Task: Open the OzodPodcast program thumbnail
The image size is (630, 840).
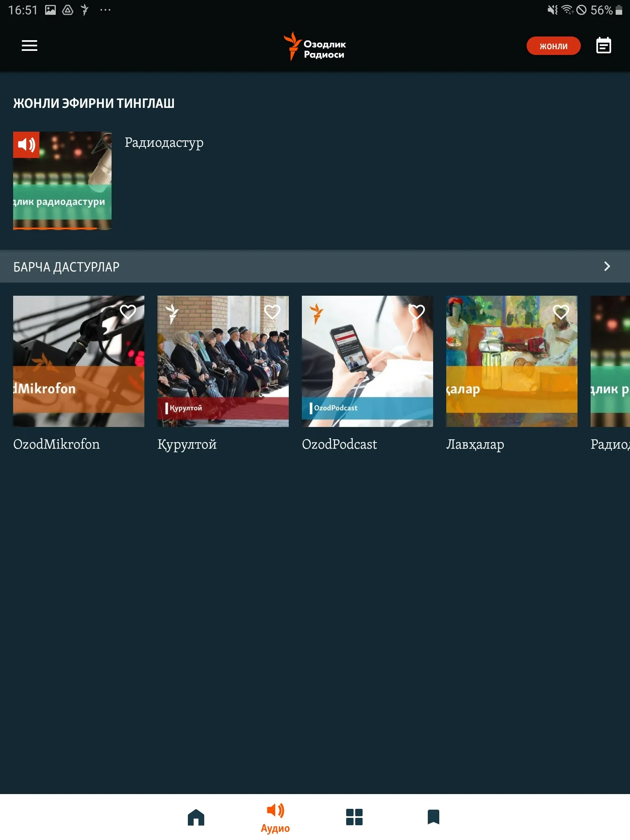Action: pos(367,361)
